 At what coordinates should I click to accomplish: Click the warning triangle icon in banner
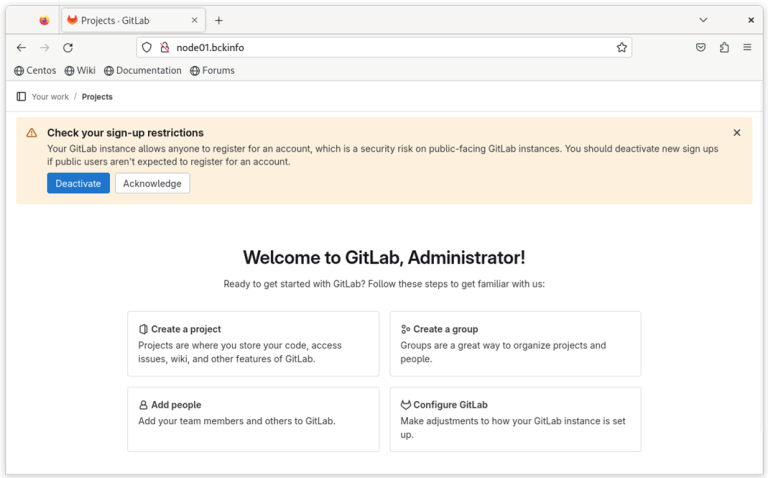[32, 133]
